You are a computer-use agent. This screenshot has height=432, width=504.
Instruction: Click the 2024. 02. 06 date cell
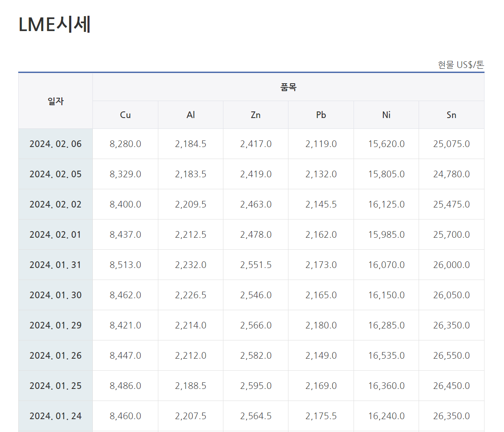pos(56,144)
